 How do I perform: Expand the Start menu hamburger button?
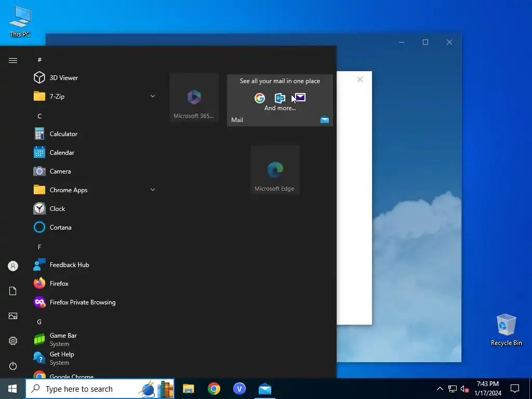coord(13,60)
